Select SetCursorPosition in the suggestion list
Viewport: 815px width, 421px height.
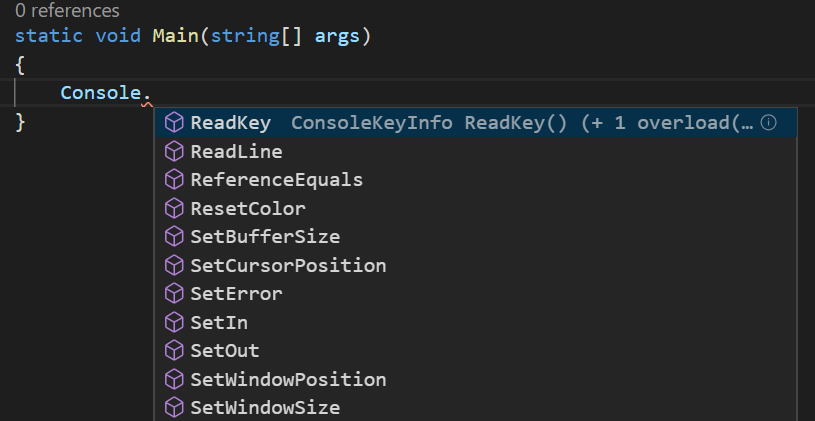476,266
